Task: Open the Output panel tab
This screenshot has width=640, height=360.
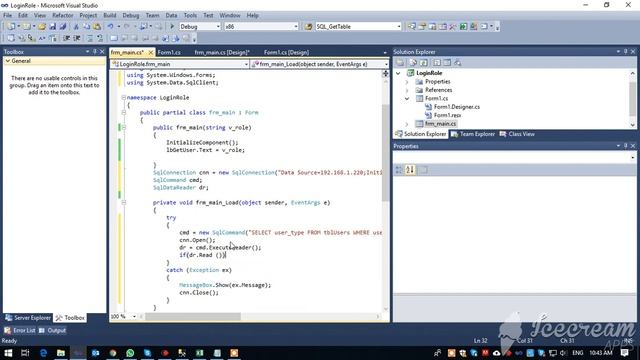Action: click(52, 330)
